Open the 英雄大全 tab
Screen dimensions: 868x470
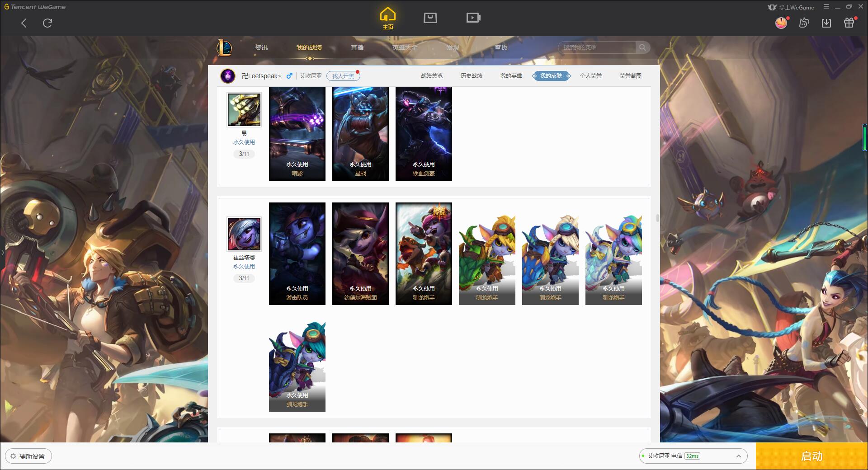[x=405, y=47]
